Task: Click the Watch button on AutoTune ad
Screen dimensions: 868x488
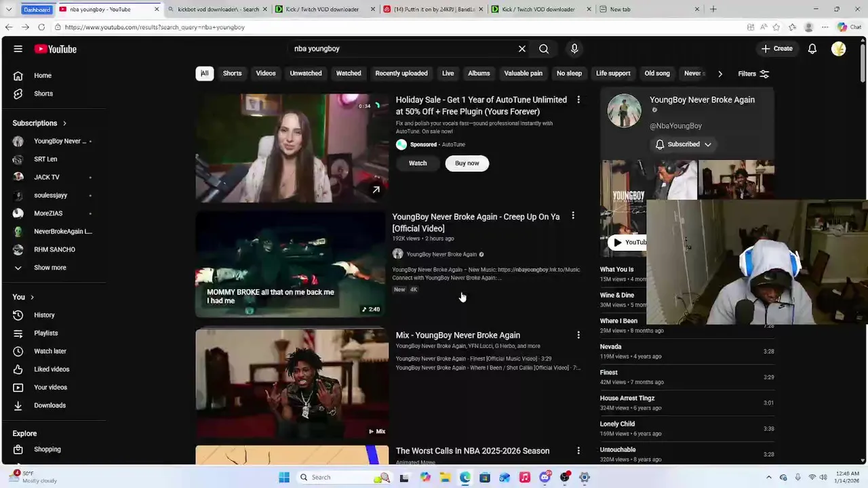Action: click(x=418, y=163)
